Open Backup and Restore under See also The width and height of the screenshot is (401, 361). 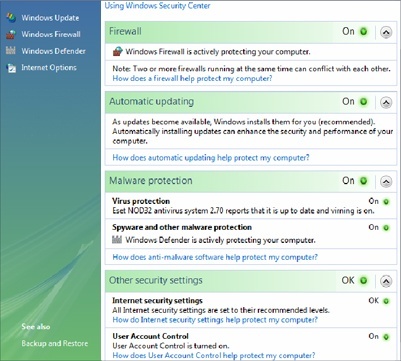[x=55, y=343]
